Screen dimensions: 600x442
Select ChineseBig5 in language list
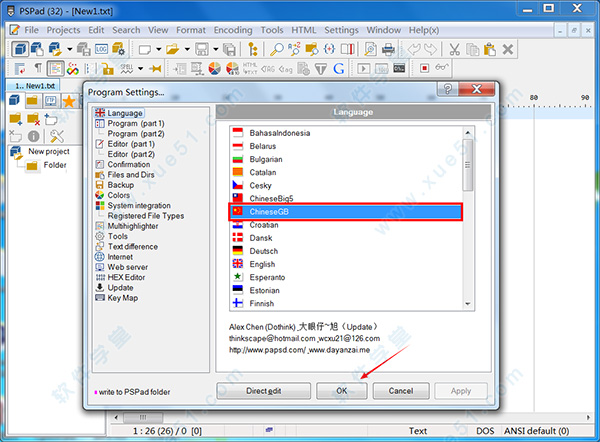click(x=271, y=198)
